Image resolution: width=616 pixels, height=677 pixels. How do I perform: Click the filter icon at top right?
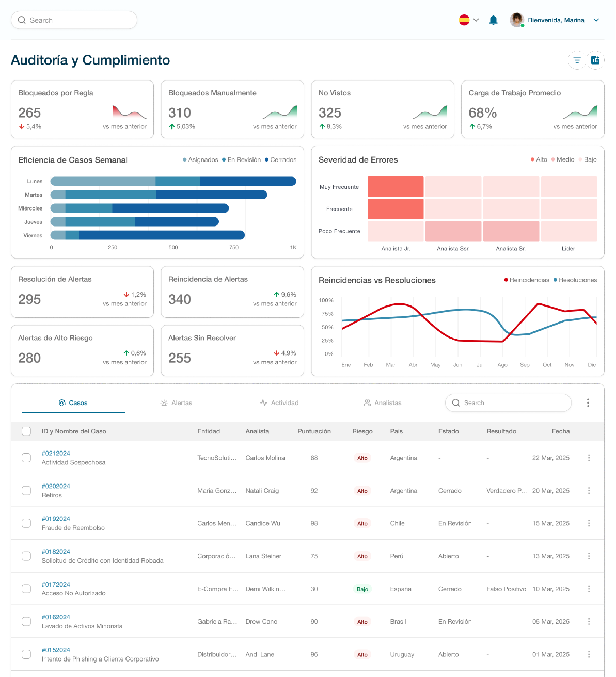point(577,60)
